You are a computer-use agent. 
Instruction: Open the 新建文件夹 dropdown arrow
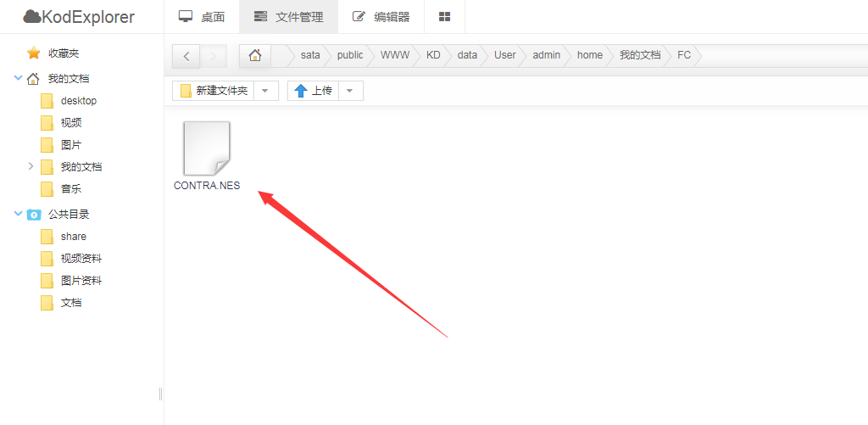pyautogui.click(x=266, y=91)
